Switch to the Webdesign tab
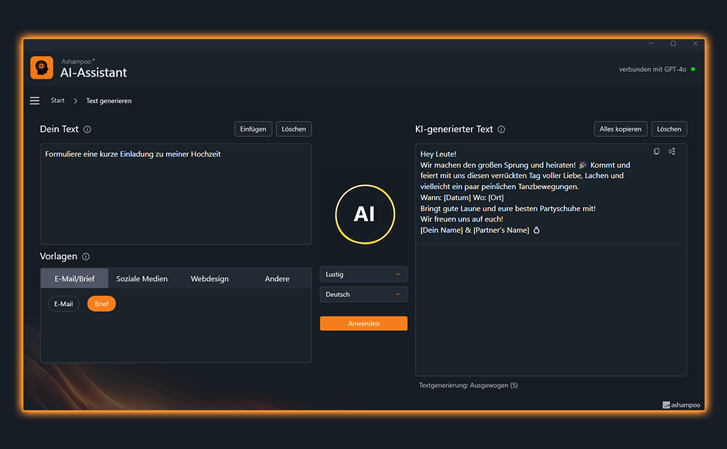 point(210,279)
